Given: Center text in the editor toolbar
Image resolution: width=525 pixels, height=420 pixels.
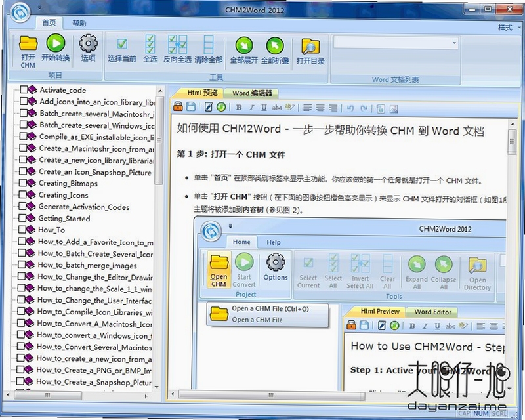Looking at the screenshot, I should click(x=320, y=108).
